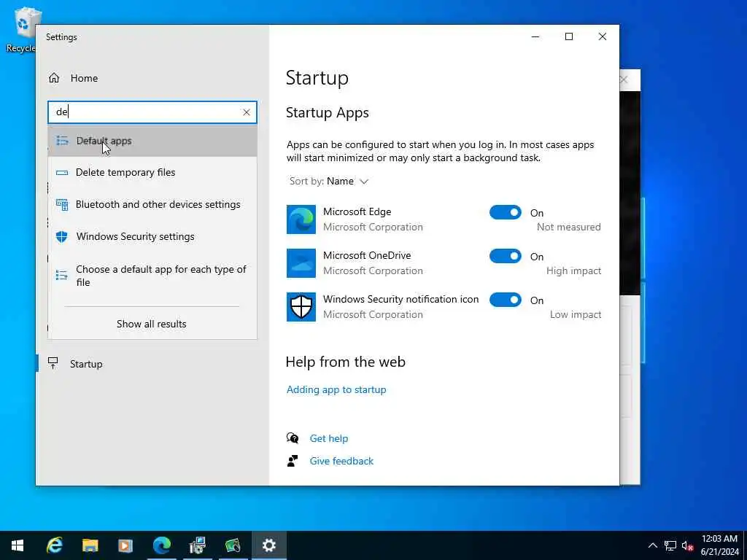Click the Default apps list icon

point(62,141)
